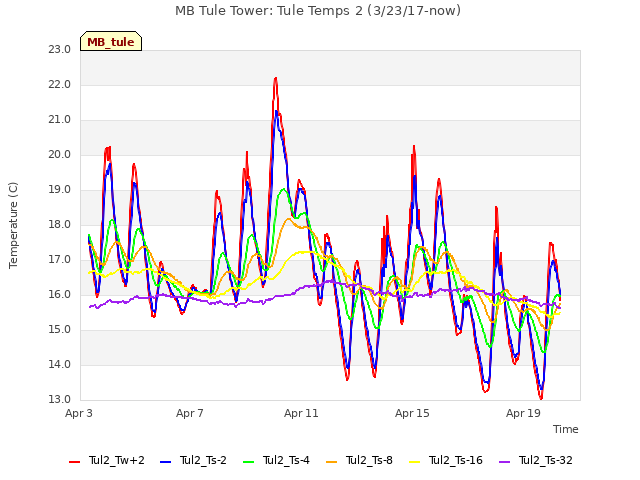Click the 20.0 y-axis value
The image size is (640, 480).
pos(60,155)
